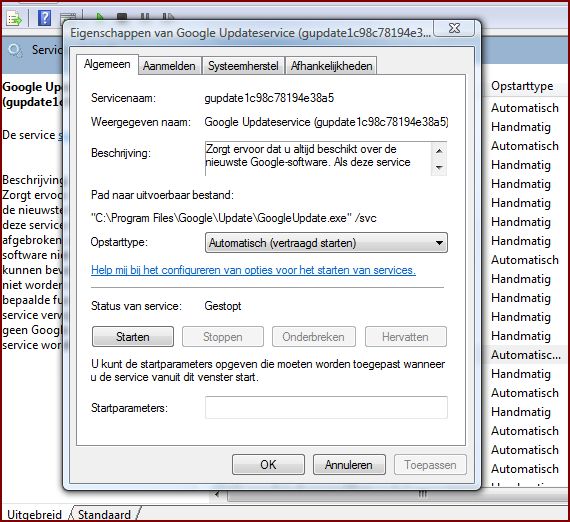Click the Opstarttype column header

point(522,86)
